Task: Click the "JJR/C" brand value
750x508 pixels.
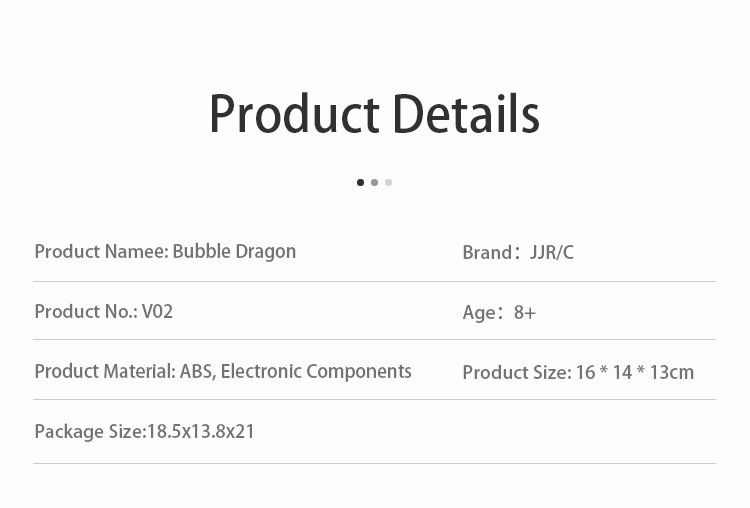Action: coord(552,252)
